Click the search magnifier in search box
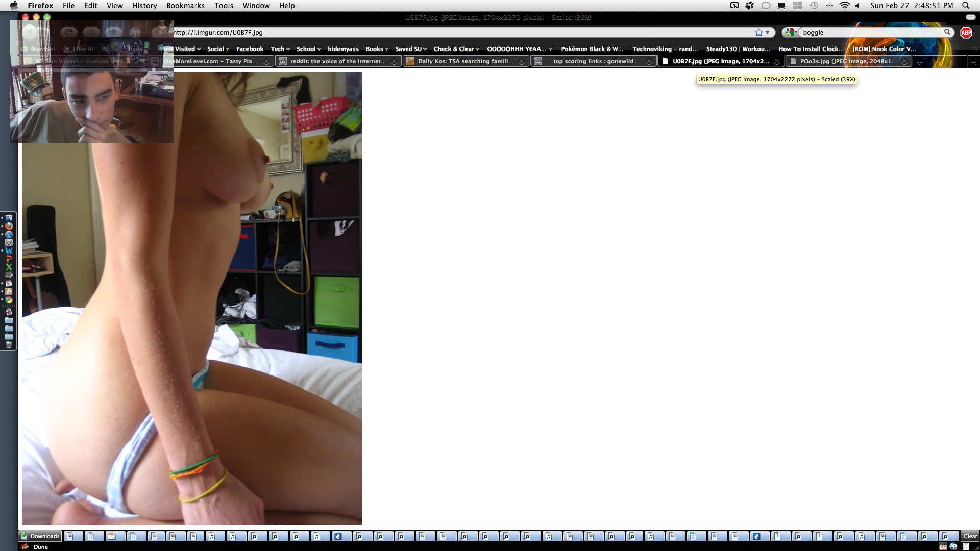This screenshot has height=551, width=980. point(947,32)
